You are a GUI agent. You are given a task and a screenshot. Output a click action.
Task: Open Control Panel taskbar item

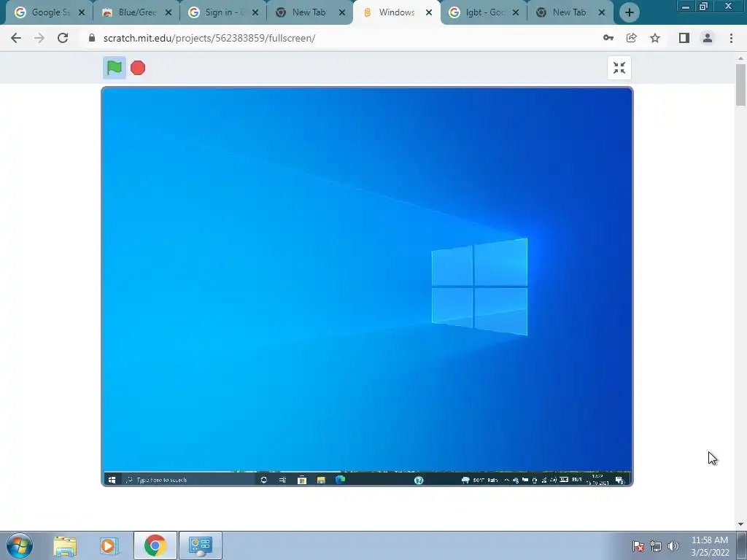tap(201, 545)
